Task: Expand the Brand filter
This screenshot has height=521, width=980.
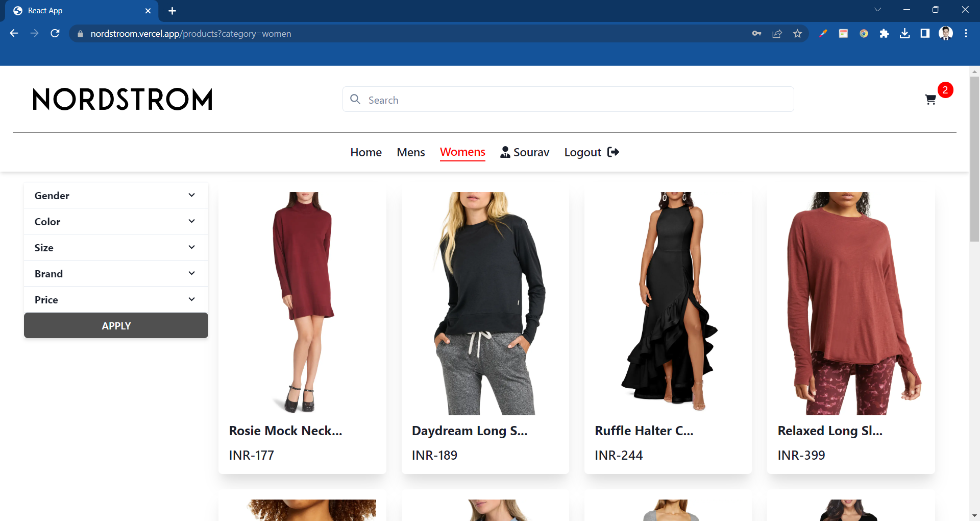Action: [116, 274]
